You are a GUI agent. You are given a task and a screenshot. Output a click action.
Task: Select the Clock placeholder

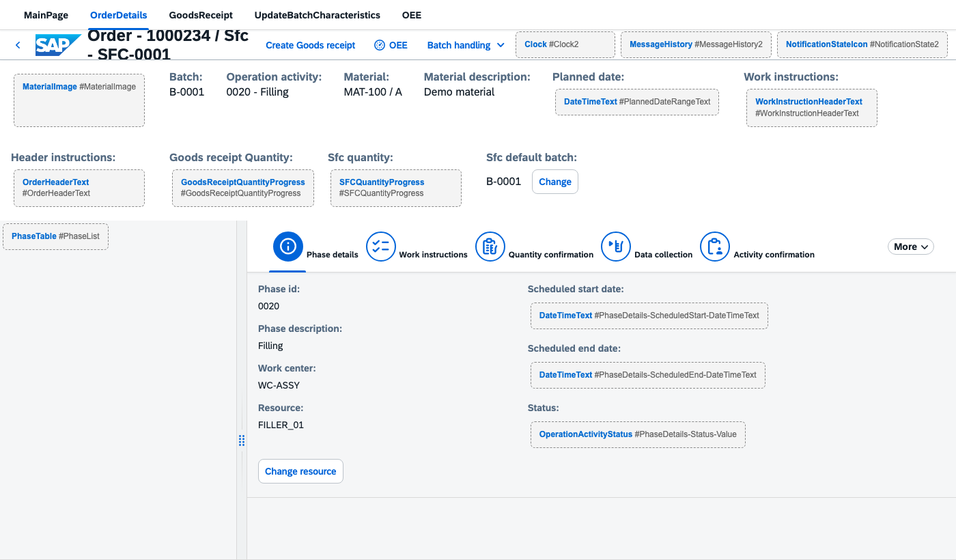565,44
